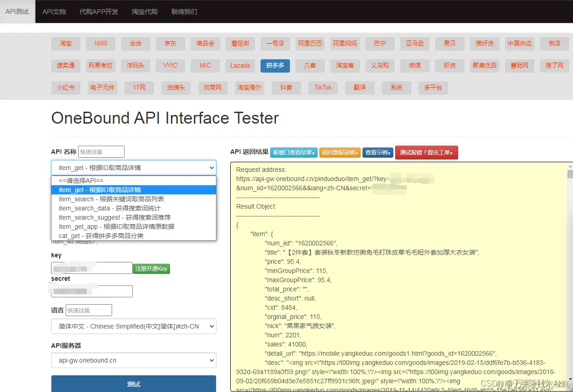Select the 速卖通 platform button

[66, 66]
